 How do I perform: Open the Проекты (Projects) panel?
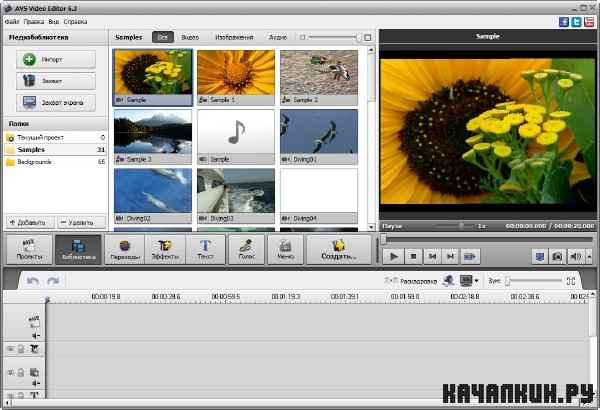pyautogui.click(x=29, y=250)
